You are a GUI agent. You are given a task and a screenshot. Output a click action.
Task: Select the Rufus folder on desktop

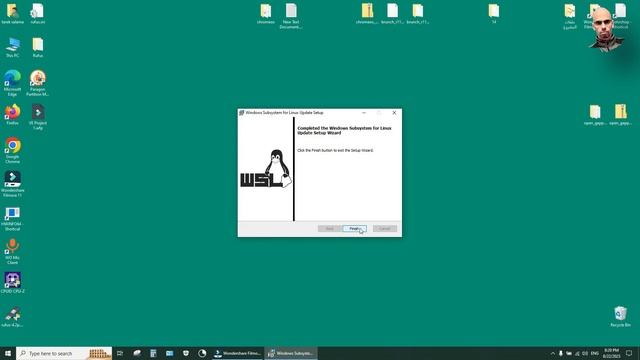coord(38,47)
